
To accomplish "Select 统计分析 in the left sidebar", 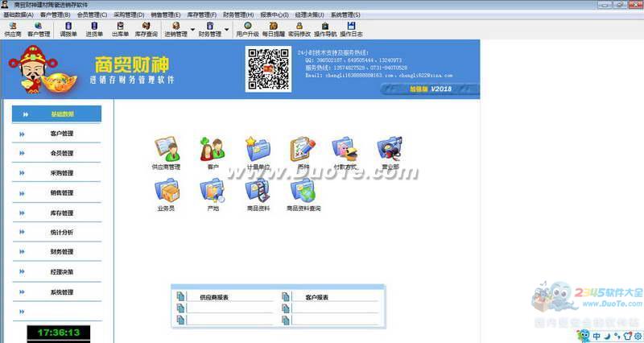I will point(56,233).
